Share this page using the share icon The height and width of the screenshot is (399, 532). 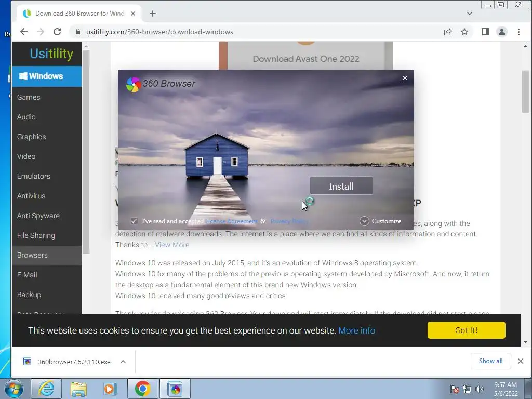(447, 32)
